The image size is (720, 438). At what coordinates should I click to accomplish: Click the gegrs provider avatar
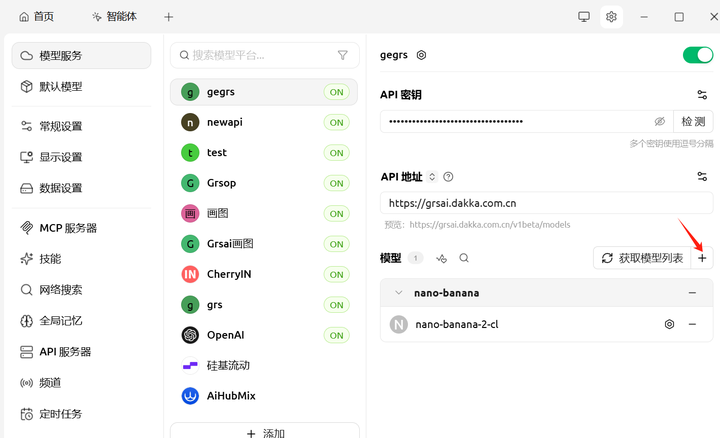190,92
